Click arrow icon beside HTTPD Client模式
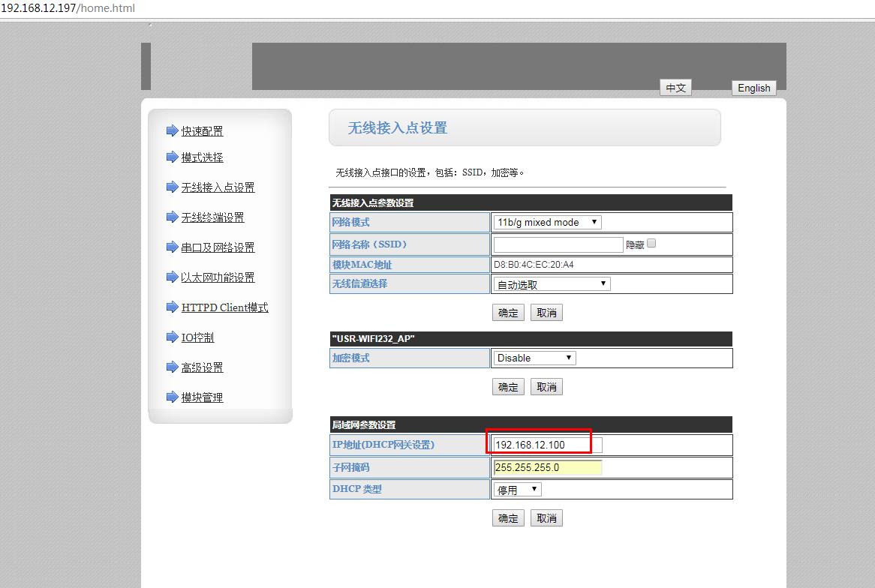Viewport: 875px width, 588px height. [172, 307]
